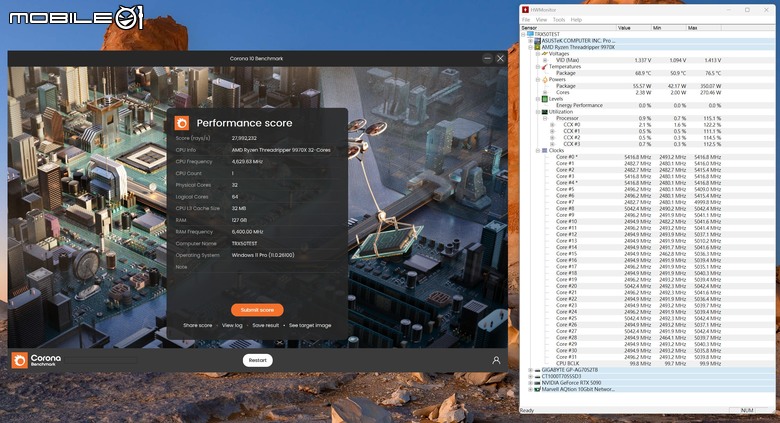Collapse the Processor utilization node

(x=545, y=118)
